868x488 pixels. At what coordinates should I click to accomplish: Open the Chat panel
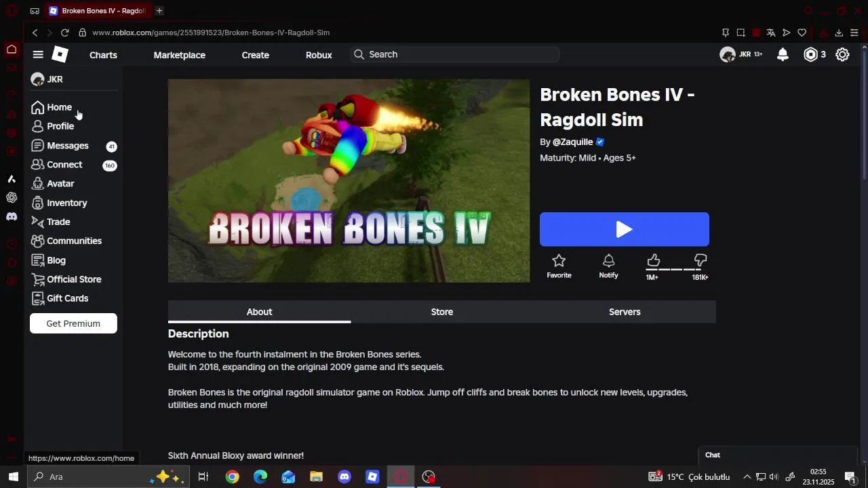(778, 455)
